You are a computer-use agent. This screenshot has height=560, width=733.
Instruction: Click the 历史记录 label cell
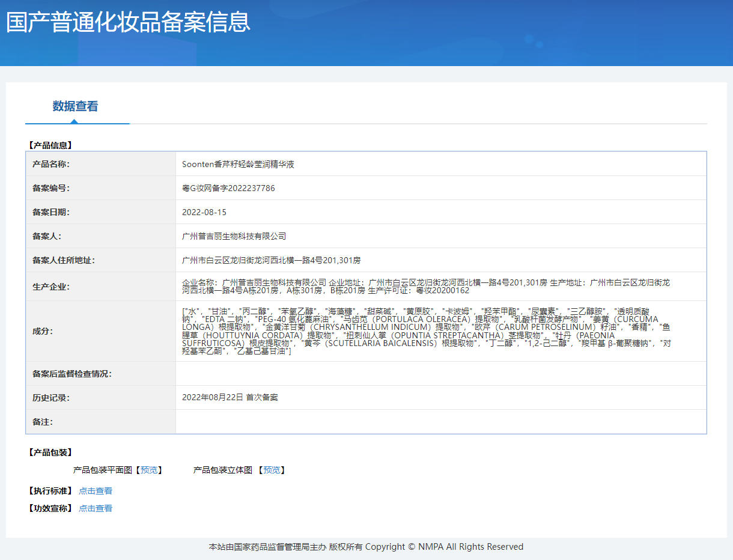coord(101,398)
